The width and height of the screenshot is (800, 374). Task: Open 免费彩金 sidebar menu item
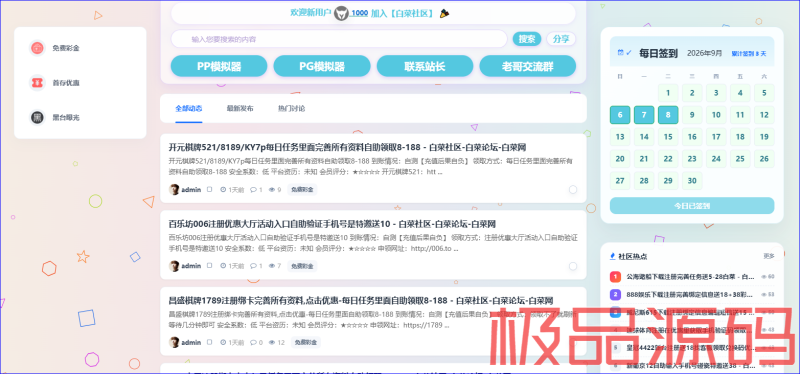(x=80, y=48)
